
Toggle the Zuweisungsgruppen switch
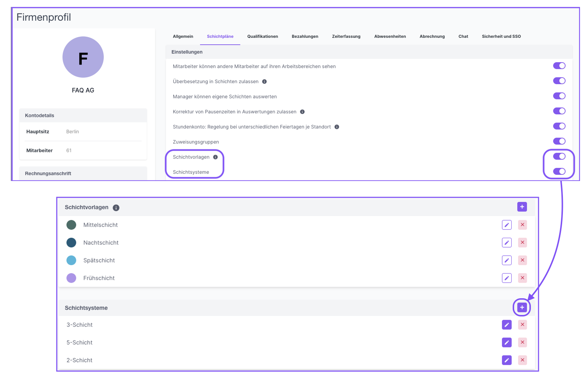(559, 141)
